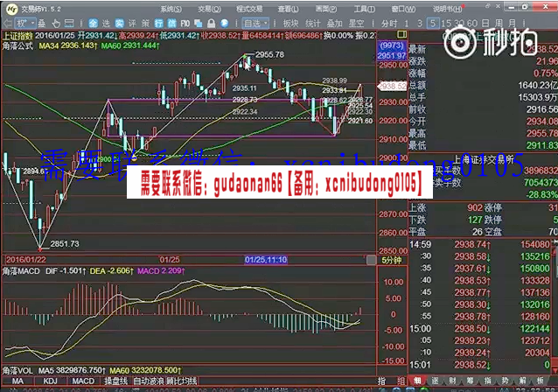Screen dimensions: 558x392
Task: Expand the 自选 watchlist dropdown
Action: tap(255, 24)
